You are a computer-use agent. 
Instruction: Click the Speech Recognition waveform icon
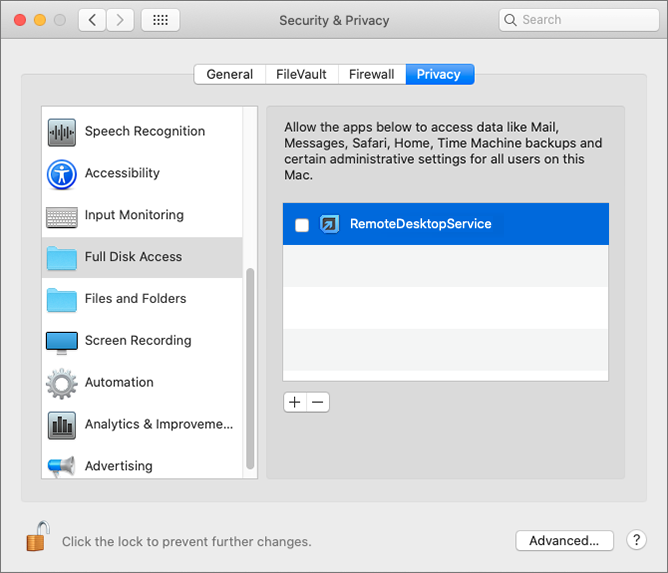(x=62, y=132)
